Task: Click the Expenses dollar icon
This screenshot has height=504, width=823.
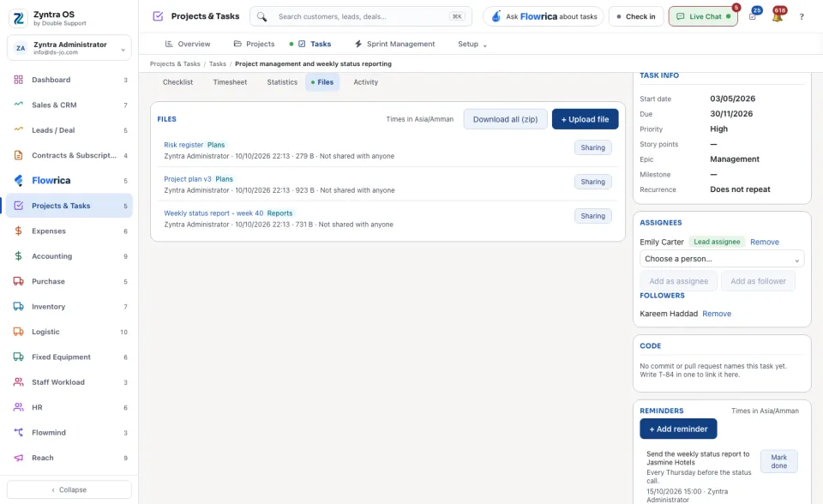Action: (18, 231)
